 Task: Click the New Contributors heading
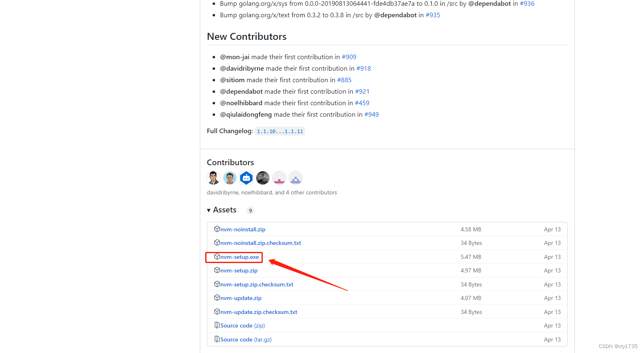click(247, 37)
